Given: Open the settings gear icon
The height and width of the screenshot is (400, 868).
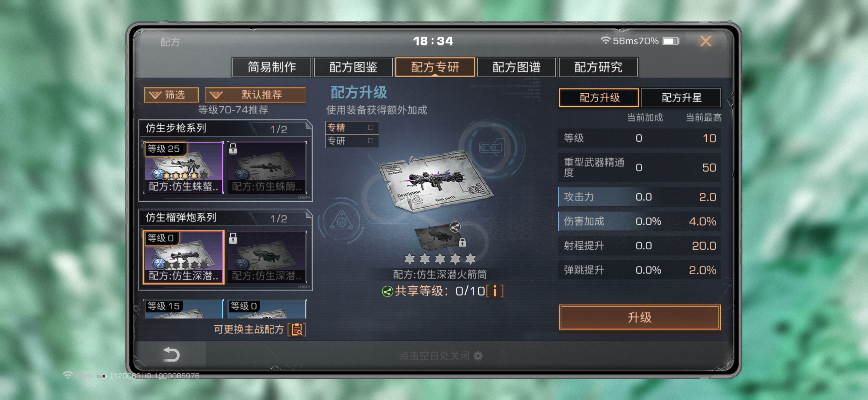Looking at the screenshot, I should click(x=478, y=356).
